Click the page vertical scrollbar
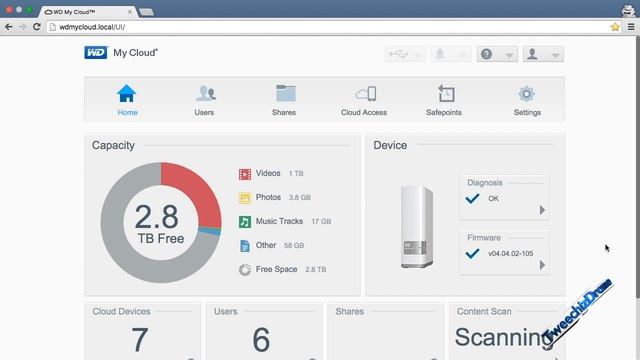The height and width of the screenshot is (360, 640). [638, 167]
